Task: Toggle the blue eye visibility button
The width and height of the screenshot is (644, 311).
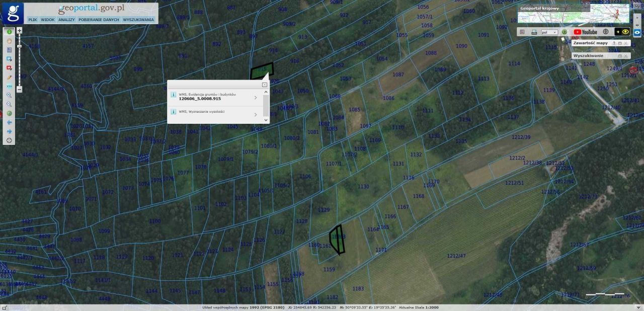Action: (x=637, y=32)
